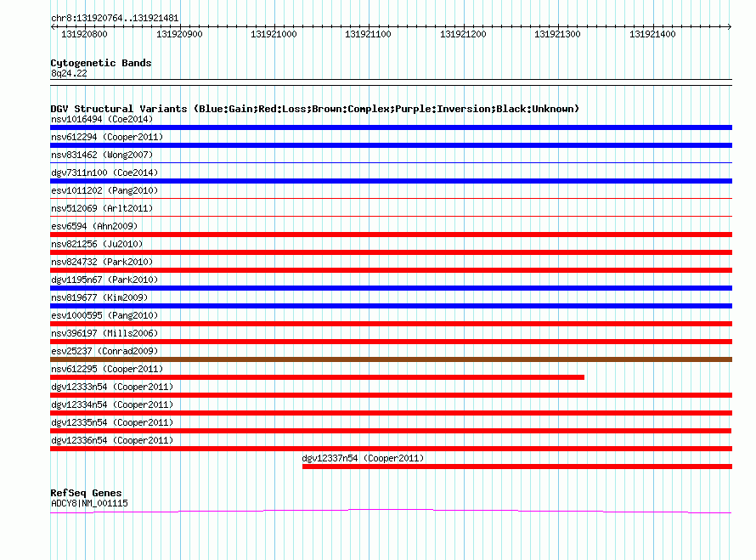Select the red bar under dgv12337n54

517,467
